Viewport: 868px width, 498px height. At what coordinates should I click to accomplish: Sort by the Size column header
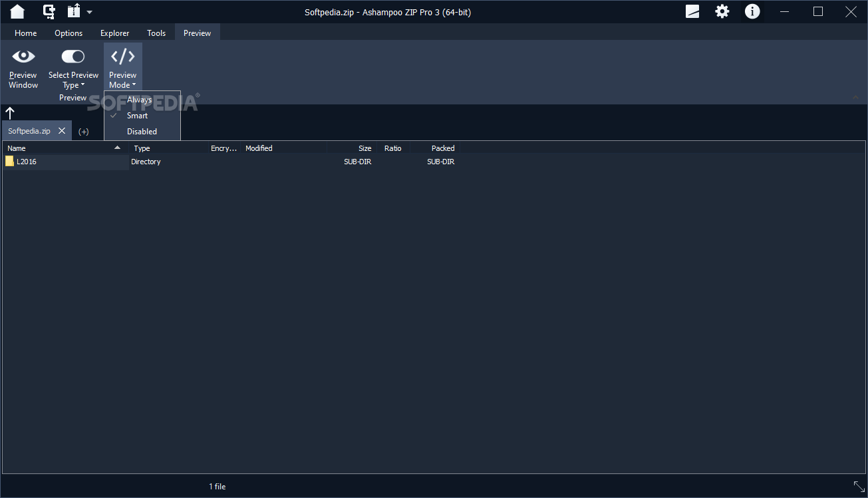(352, 148)
